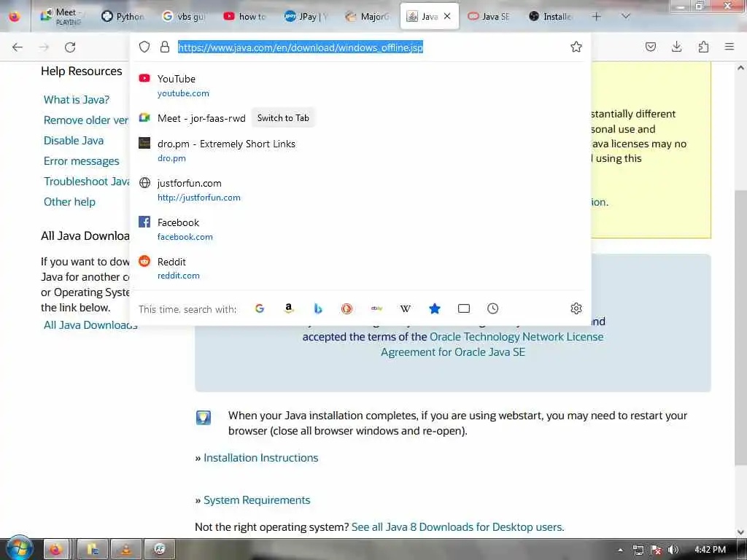
Task: Search open tabs this time
Action: (x=463, y=308)
